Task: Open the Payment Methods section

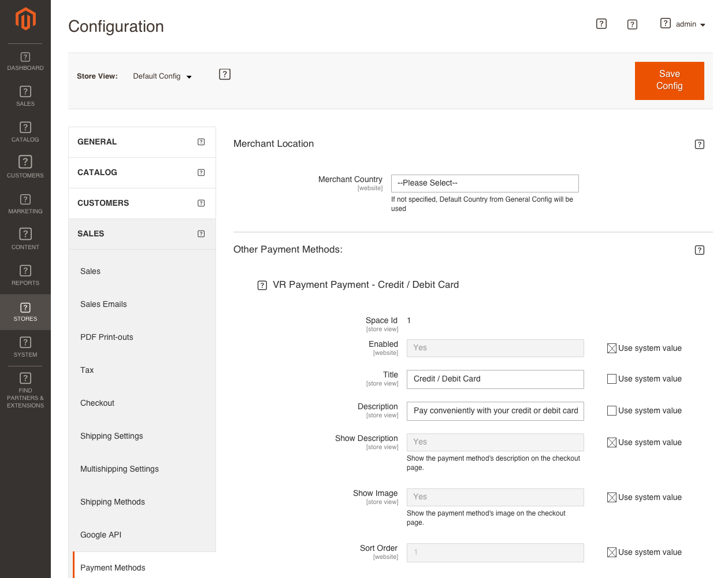Action: click(113, 568)
